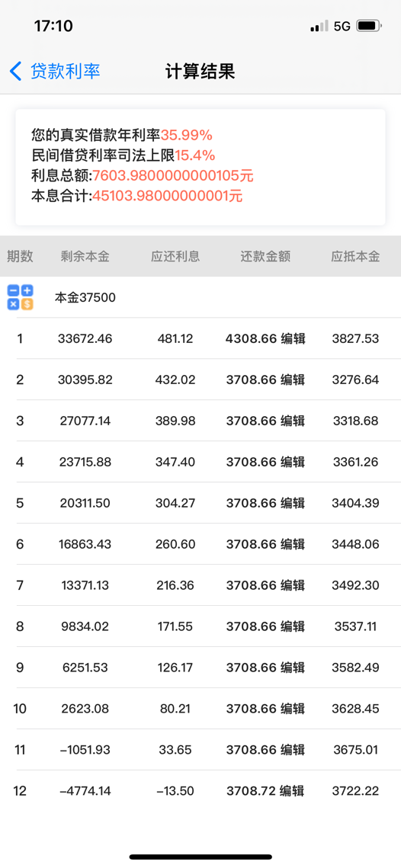Viewport: 401px width, 868px height.
Task: Tap remaining principal 13371.13
Action: pos(85,585)
